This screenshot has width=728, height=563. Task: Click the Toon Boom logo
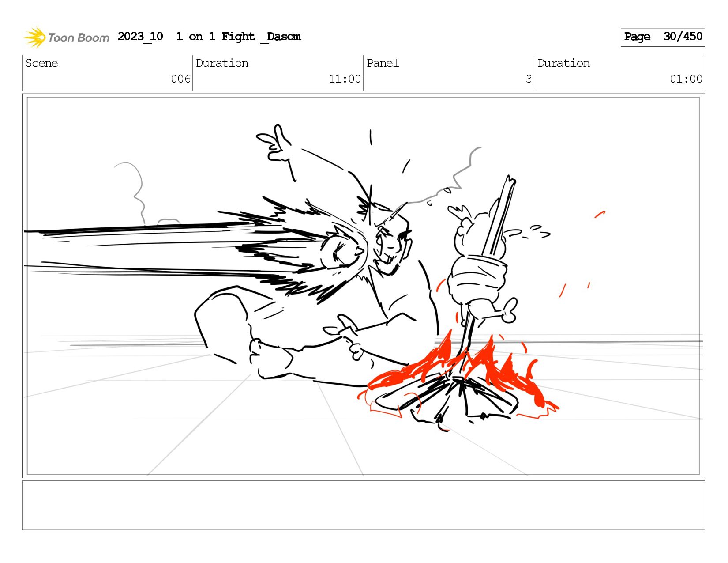66,37
